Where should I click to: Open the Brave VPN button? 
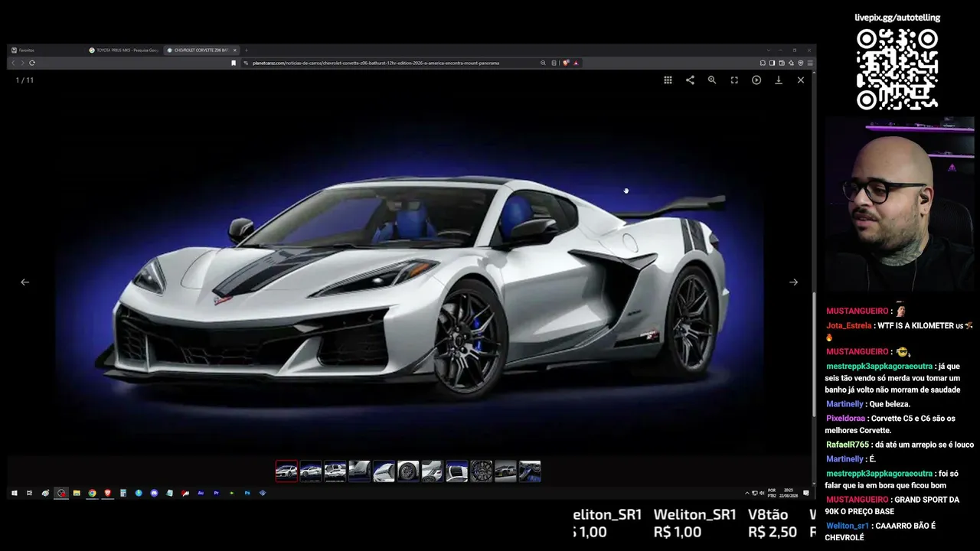pos(801,63)
